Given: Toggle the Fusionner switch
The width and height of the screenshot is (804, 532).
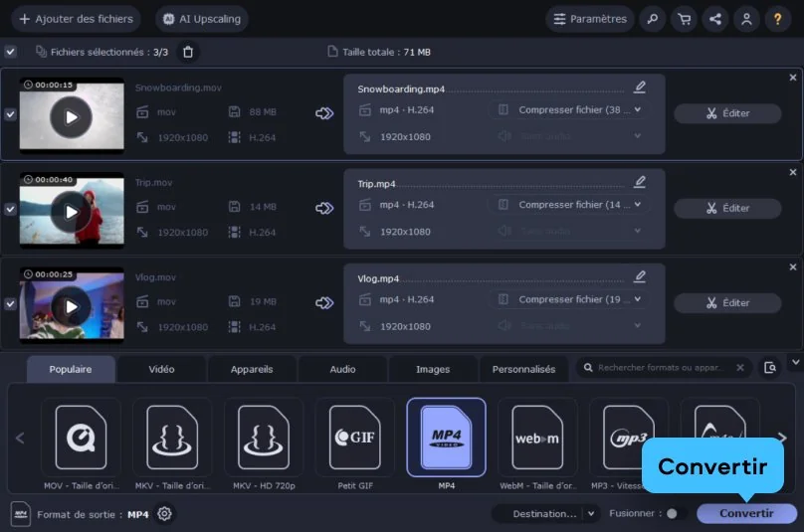Looking at the screenshot, I should [x=674, y=514].
